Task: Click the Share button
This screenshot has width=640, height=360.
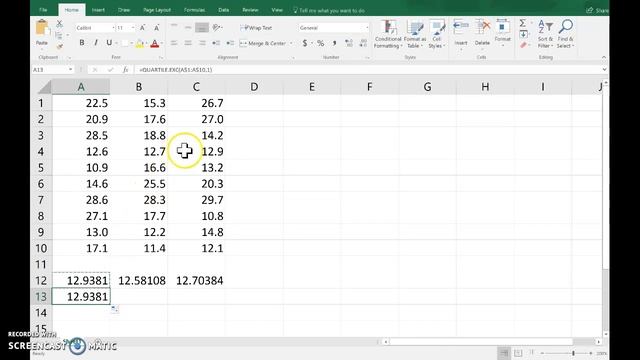Action: (598, 10)
